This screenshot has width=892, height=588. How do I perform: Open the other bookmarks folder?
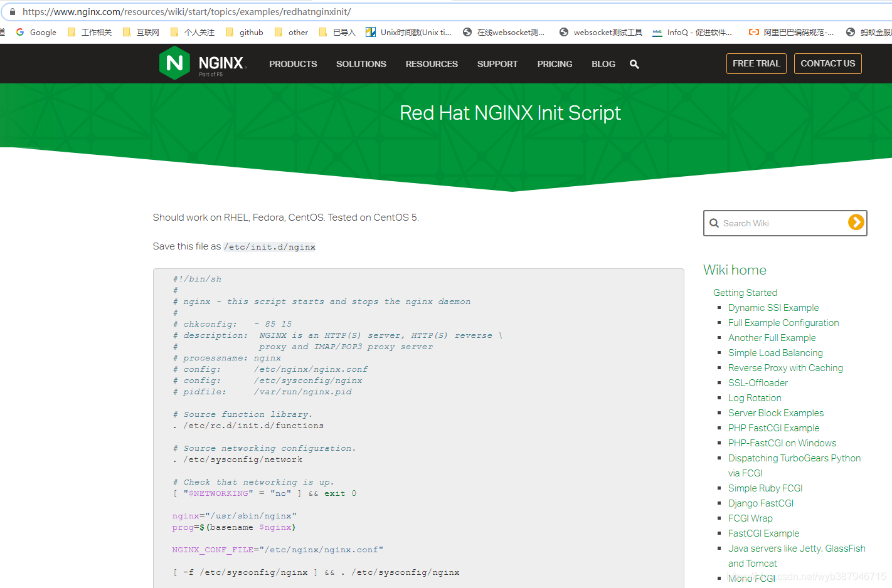291,32
